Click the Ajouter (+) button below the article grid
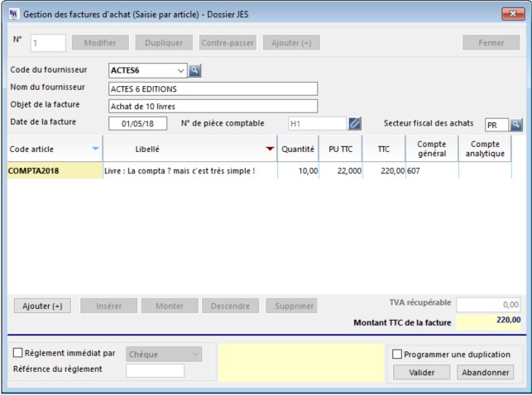Screen dimensions: 532x395 [x=42, y=306]
